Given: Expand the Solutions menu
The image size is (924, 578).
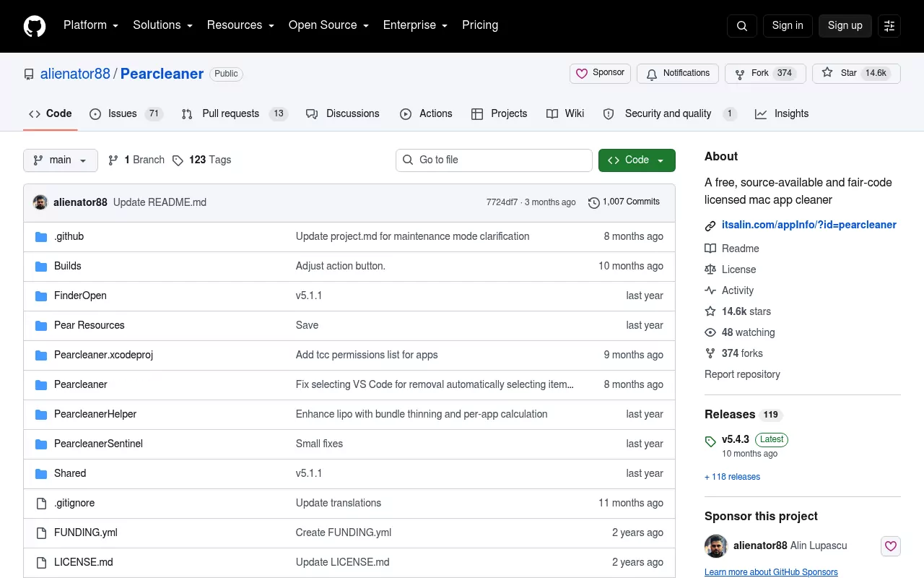Looking at the screenshot, I should pyautogui.click(x=162, y=25).
